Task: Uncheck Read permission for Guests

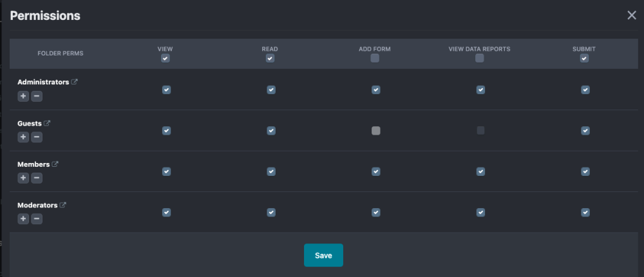Action: pyautogui.click(x=271, y=130)
